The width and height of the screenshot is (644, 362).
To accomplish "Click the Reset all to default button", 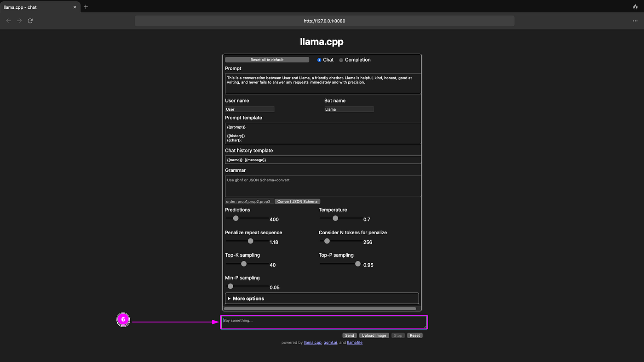I will click(x=267, y=60).
